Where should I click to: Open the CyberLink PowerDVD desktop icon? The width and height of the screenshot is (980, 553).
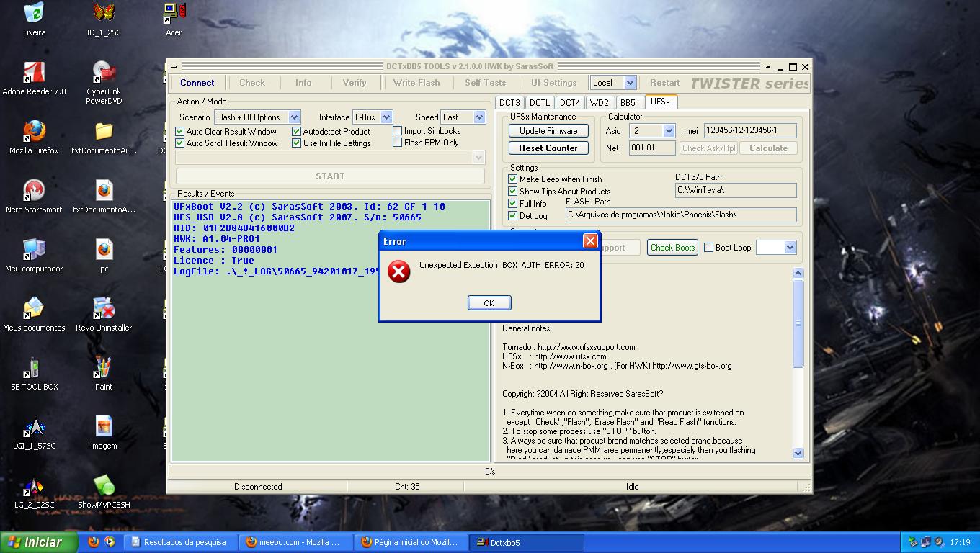pyautogui.click(x=104, y=73)
